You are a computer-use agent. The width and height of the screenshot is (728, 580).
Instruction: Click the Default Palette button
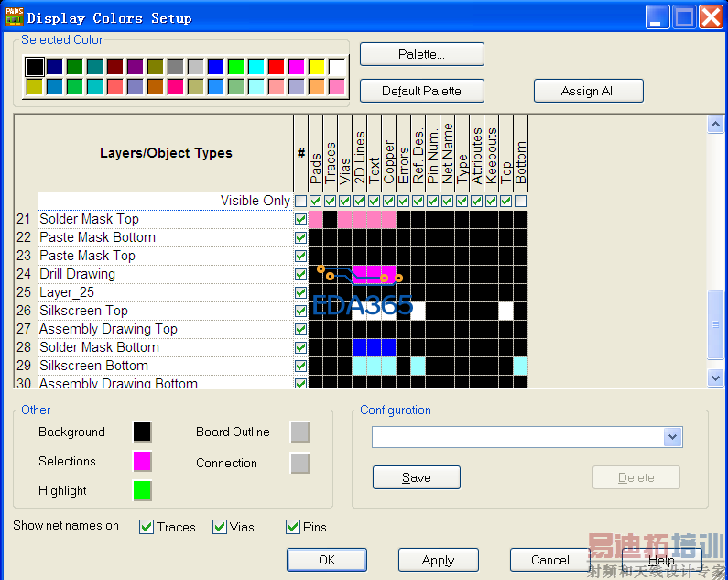tap(421, 91)
